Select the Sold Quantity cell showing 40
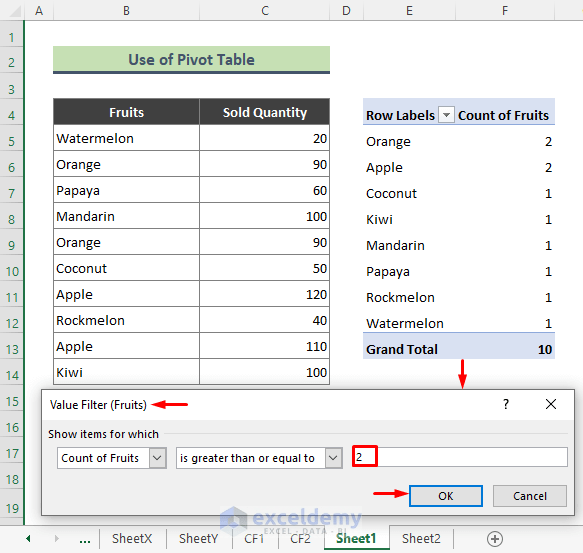 (265, 320)
